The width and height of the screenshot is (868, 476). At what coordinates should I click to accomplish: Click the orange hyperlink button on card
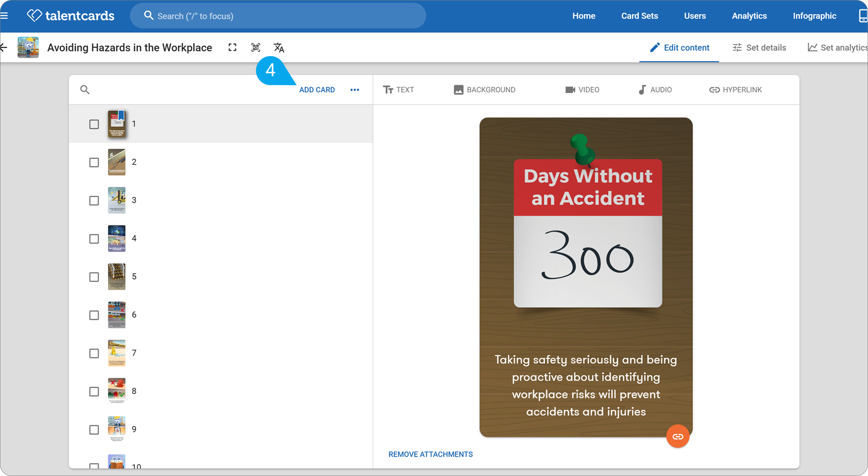pos(678,436)
